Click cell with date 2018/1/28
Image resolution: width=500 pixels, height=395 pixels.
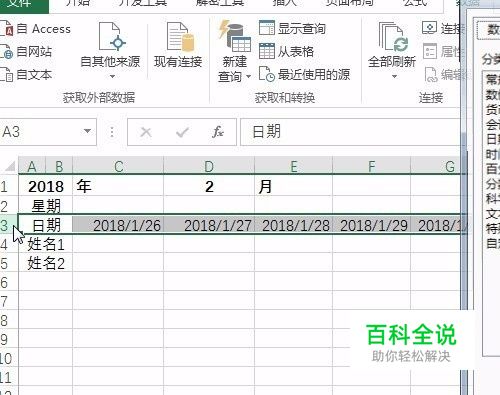tap(294, 225)
